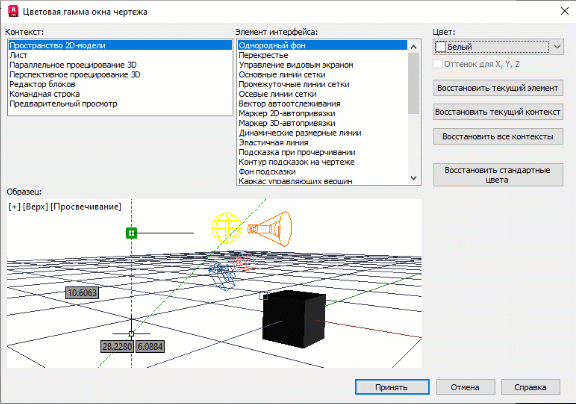This screenshot has height=404, width=576.
Task: Click the 'Принять' button
Action: pos(392,387)
